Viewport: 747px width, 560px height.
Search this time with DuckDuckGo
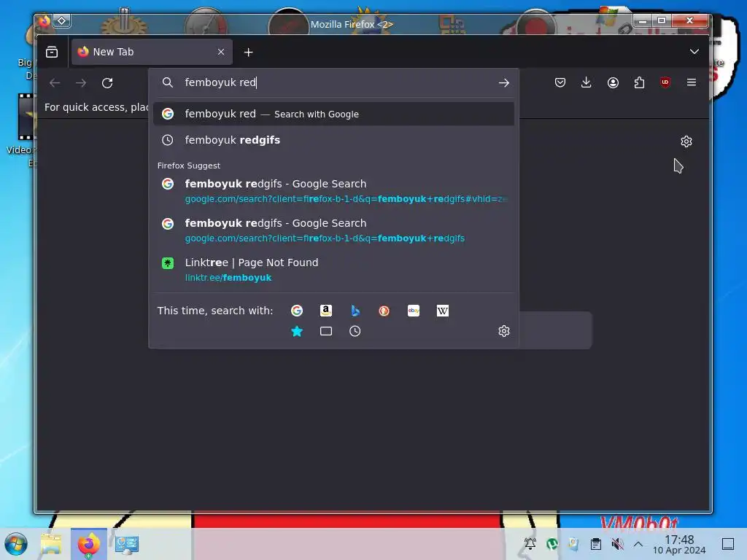[x=384, y=311]
